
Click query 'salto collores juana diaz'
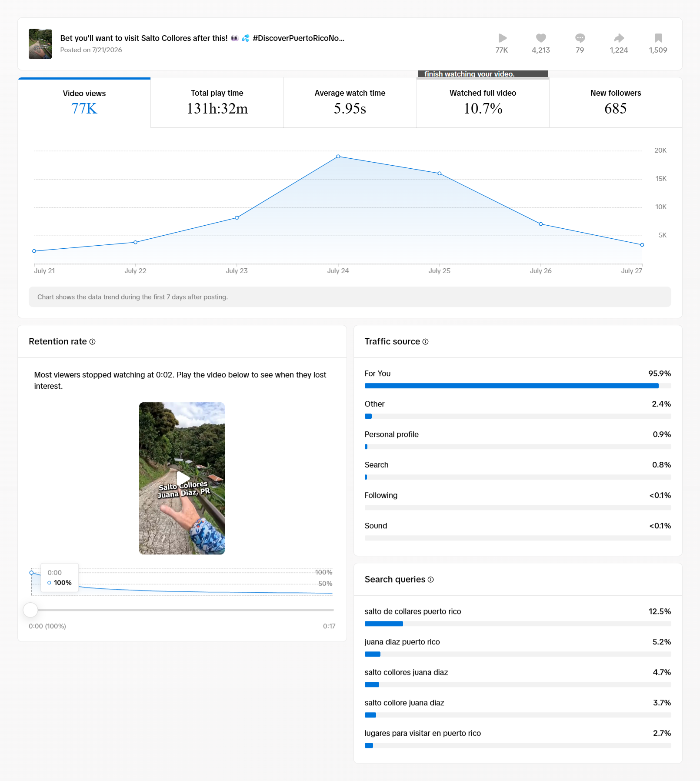pyautogui.click(x=406, y=672)
